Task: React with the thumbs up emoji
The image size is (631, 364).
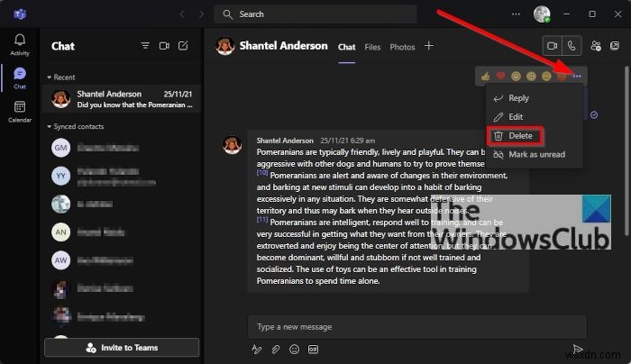Action: point(485,76)
